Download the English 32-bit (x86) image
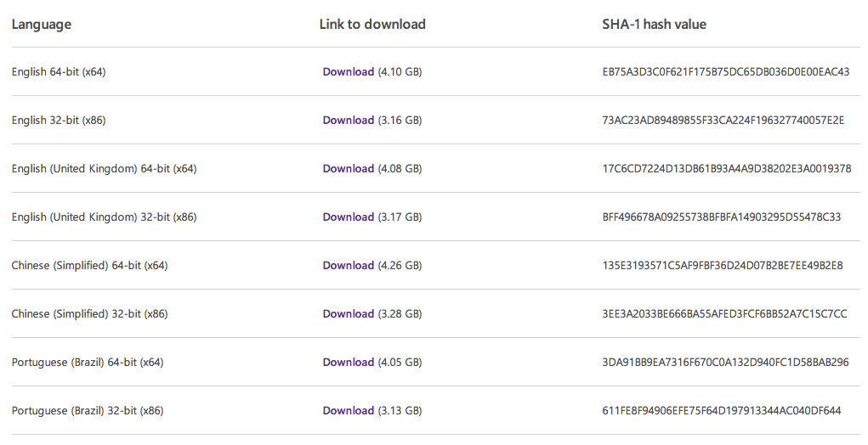The image size is (868, 445). click(349, 120)
